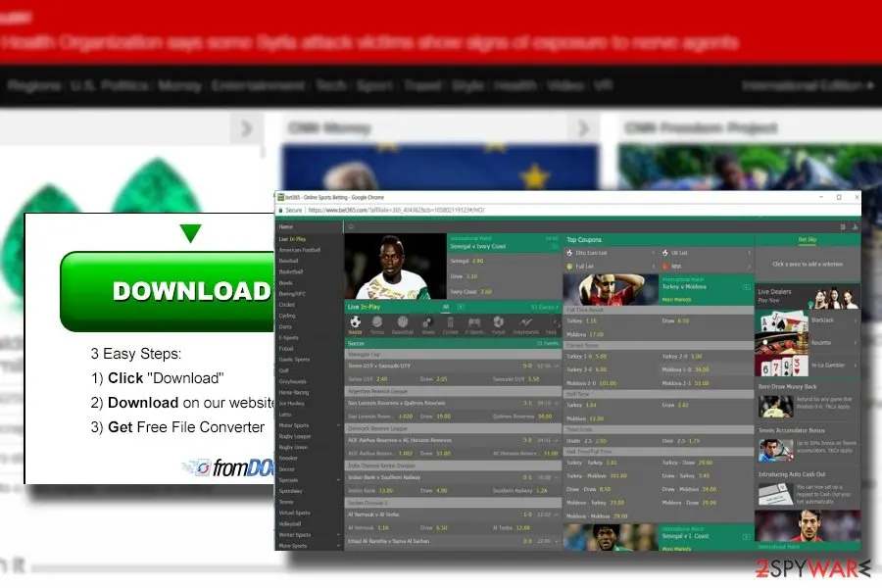The width and height of the screenshot is (882, 588).
Task: Click the bar chart icon in bet365 header
Action: (x=855, y=226)
